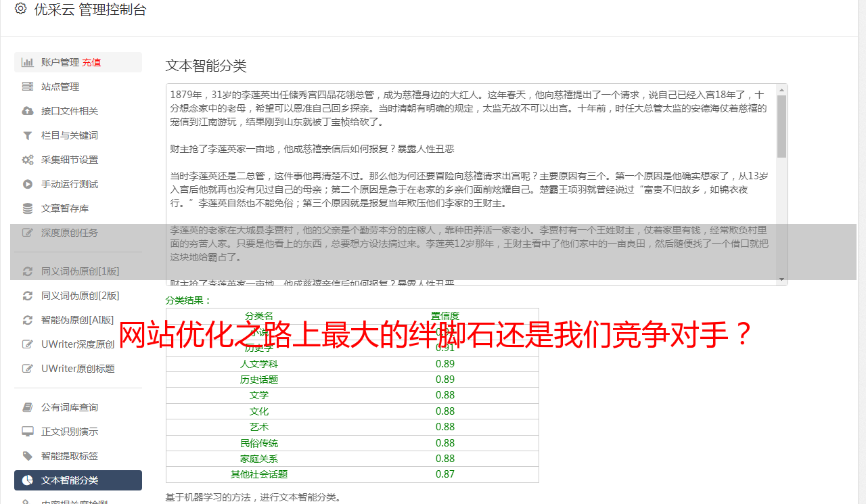Click the gears icon for 采集细节设置

click(28, 160)
